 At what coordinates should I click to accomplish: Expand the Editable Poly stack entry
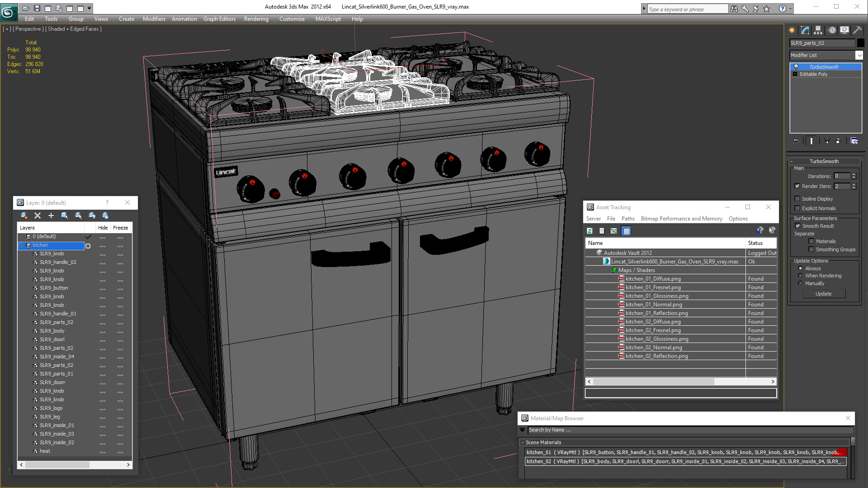pyautogui.click(x=795, y=74)
